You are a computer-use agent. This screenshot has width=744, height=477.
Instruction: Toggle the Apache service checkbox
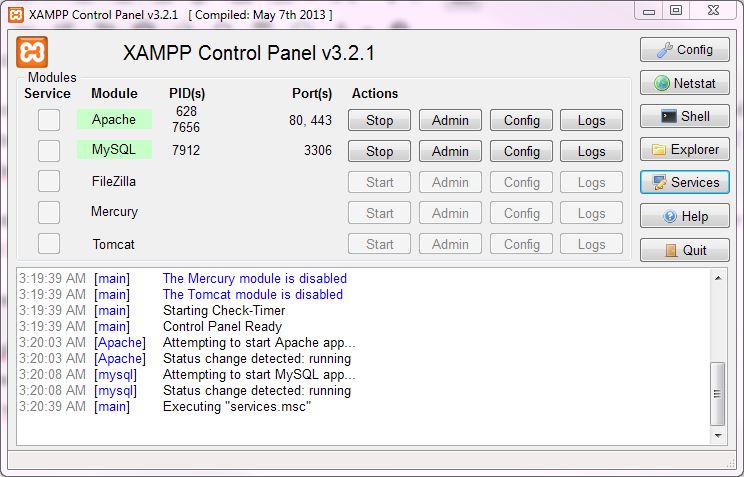pyautogui.click(x=49, y=120)
